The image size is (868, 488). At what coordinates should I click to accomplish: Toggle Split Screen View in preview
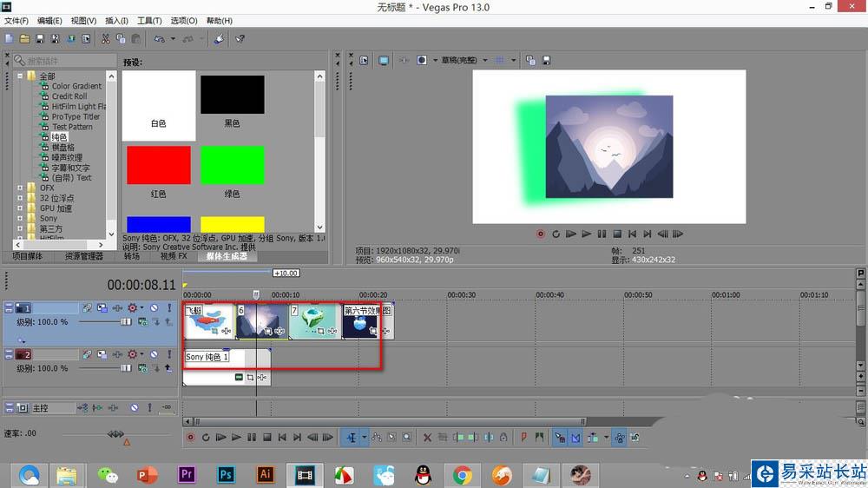pos(422,61)
